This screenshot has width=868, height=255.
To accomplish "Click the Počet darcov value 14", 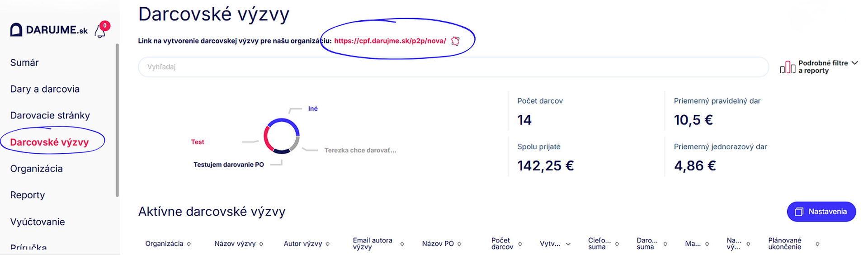I will click(524, 120).
